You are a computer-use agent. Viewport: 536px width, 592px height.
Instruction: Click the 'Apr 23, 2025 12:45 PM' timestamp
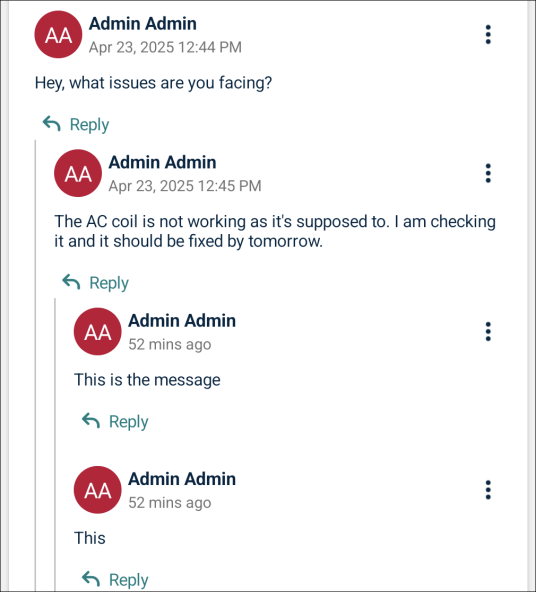coord(185,186)
